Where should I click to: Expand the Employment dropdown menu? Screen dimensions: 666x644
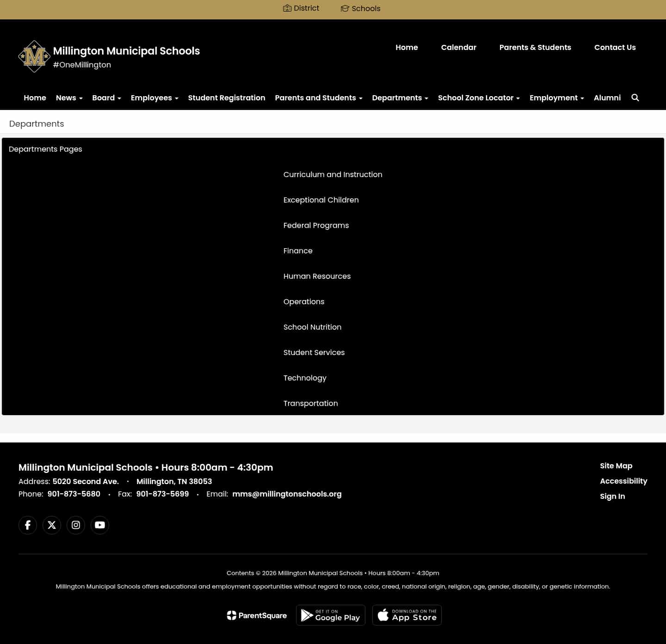coord(557,98)
